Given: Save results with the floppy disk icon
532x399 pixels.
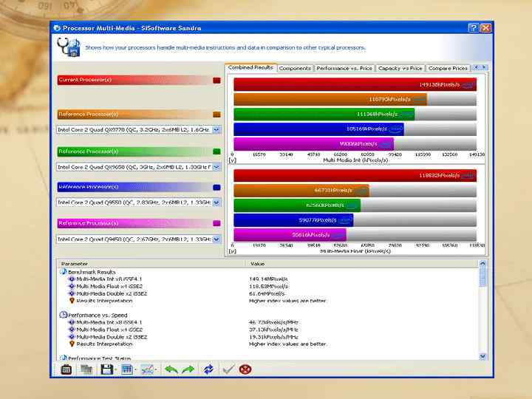Looking at the screenshot, I should 106,369.
